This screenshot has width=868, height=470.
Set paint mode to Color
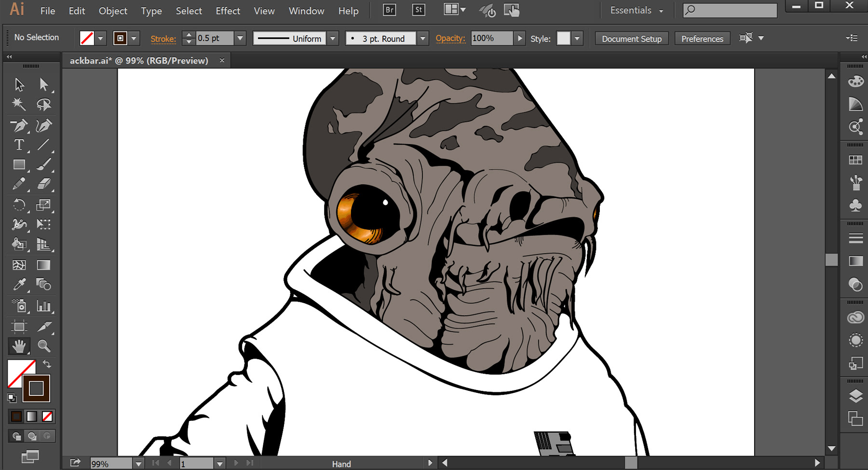16,416
